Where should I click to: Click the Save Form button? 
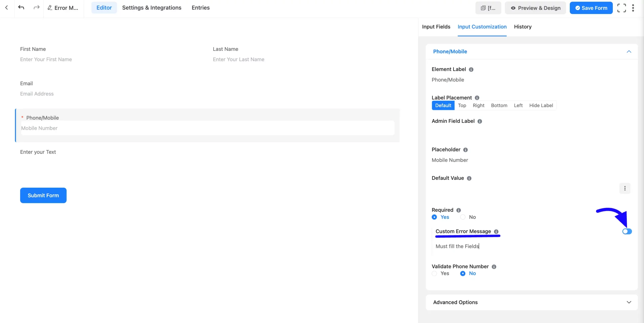point(591,8)
